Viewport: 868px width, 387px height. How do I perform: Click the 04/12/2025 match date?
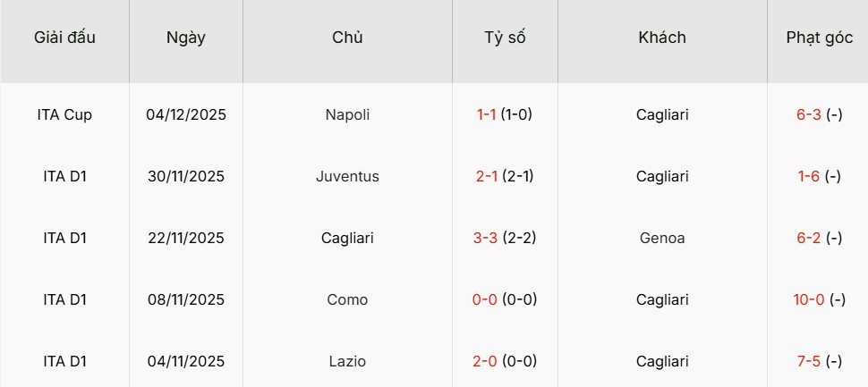pos(186,114)
